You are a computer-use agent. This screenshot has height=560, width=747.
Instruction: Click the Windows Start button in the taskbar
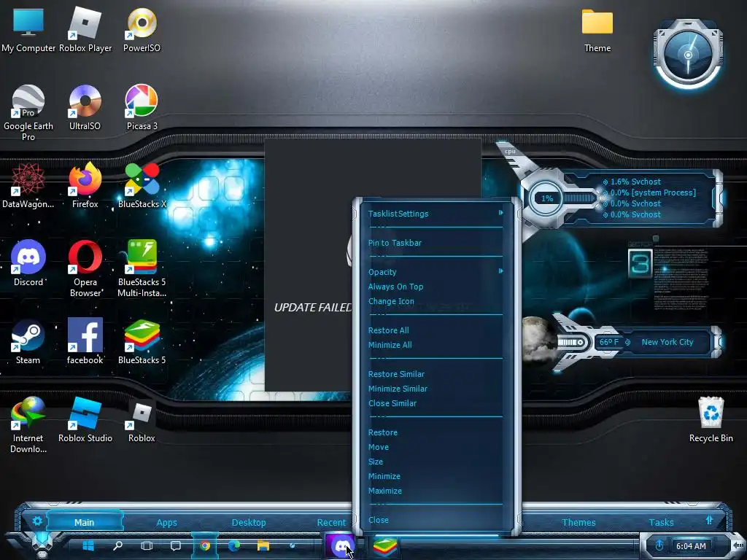(88, 545)
